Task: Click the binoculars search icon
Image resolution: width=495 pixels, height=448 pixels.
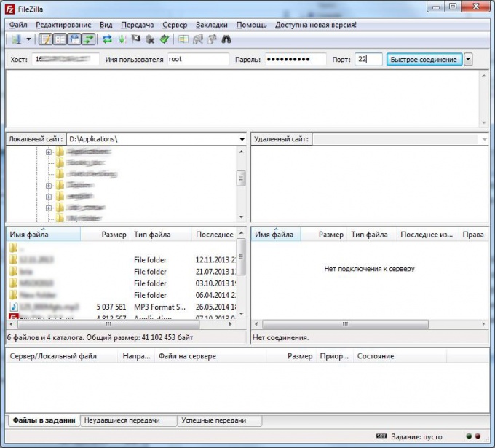Action: point(226,39)
